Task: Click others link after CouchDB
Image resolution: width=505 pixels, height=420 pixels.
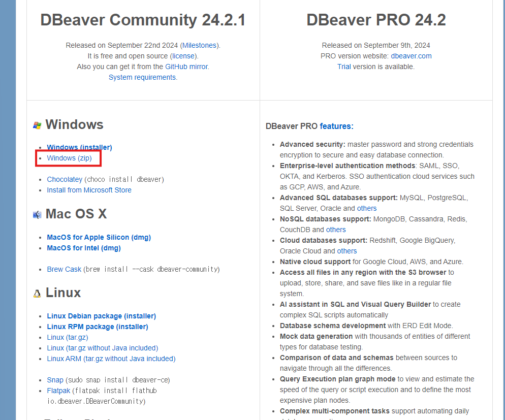Action: [336, 230]
